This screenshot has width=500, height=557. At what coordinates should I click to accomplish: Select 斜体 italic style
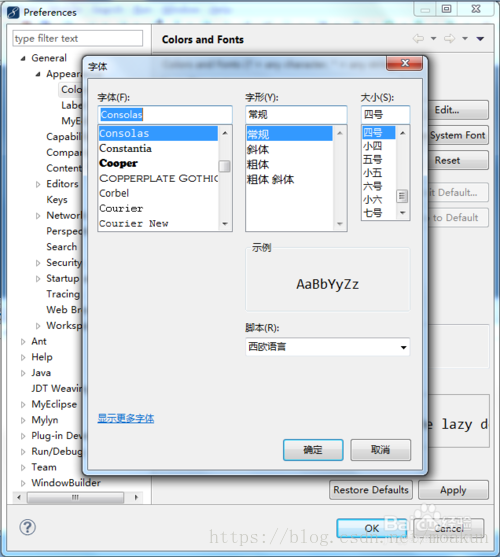pos(289,150)
